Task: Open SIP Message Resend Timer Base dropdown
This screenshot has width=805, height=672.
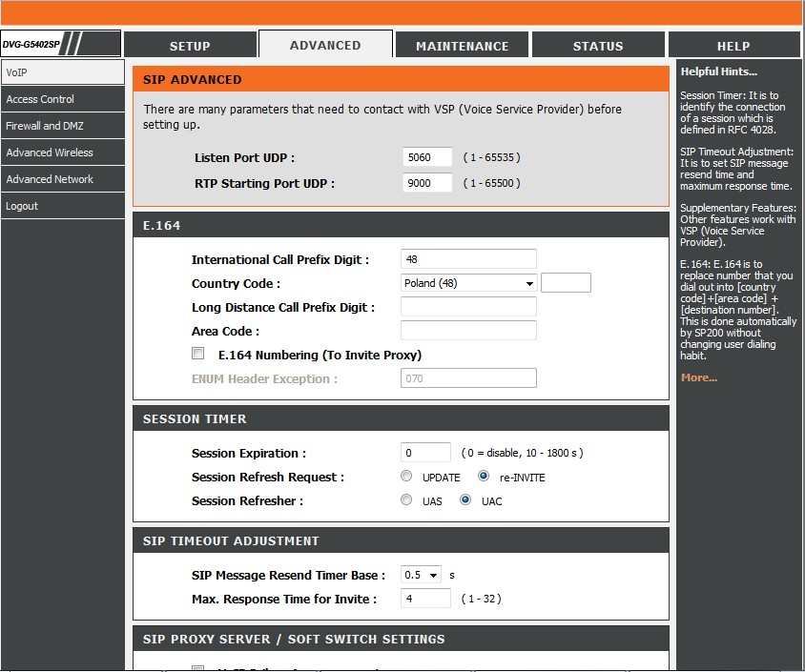Action: (421, 575)
